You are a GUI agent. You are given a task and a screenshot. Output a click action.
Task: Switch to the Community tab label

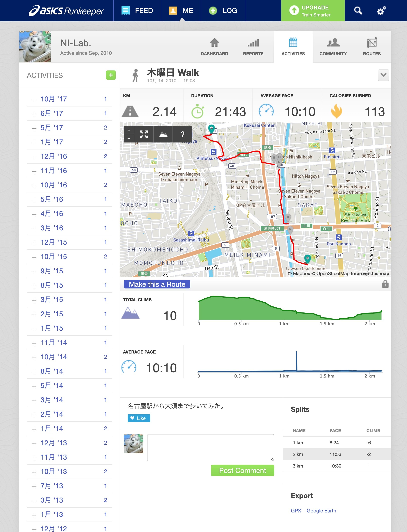(333, 54)
